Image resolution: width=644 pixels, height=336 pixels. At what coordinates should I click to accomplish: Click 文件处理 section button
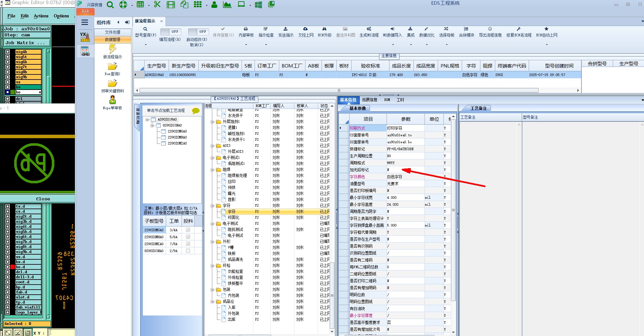[x=113, y=32]
